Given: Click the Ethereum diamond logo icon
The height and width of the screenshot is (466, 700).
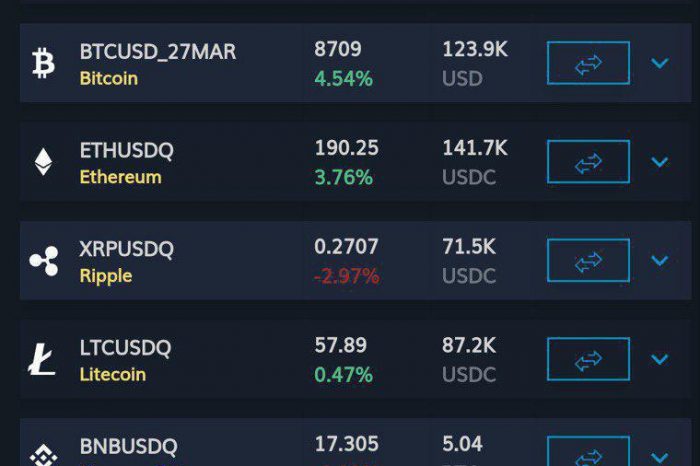Looking at the screenshot, I should (43, 162).
